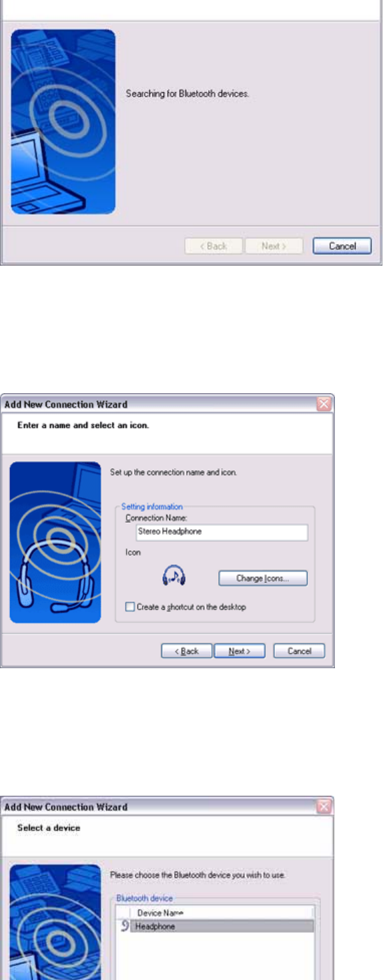Proceed with Next in the name and icon step
Image resolution: width=383 pixels, height=980 pixels.
pyautogui.click(x=240, y=651)
